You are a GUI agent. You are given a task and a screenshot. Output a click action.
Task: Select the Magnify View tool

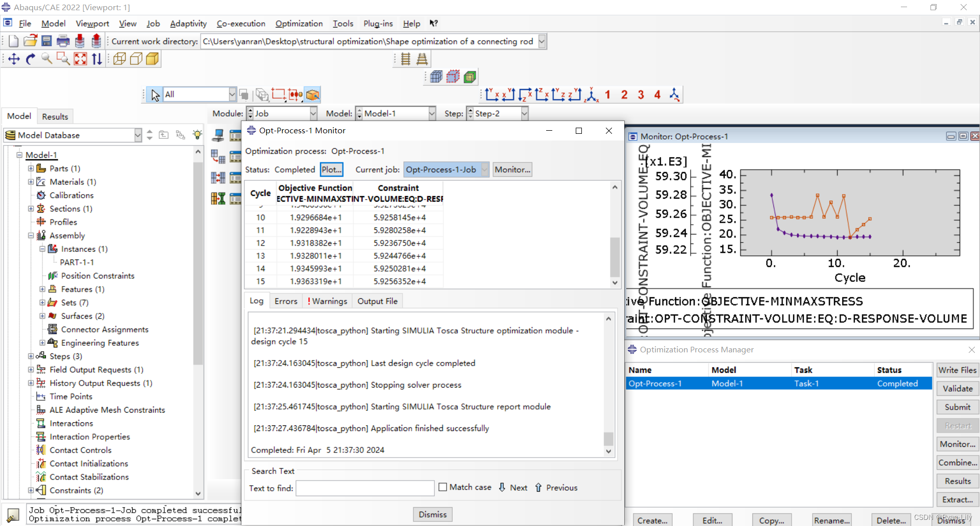(47, 59)
